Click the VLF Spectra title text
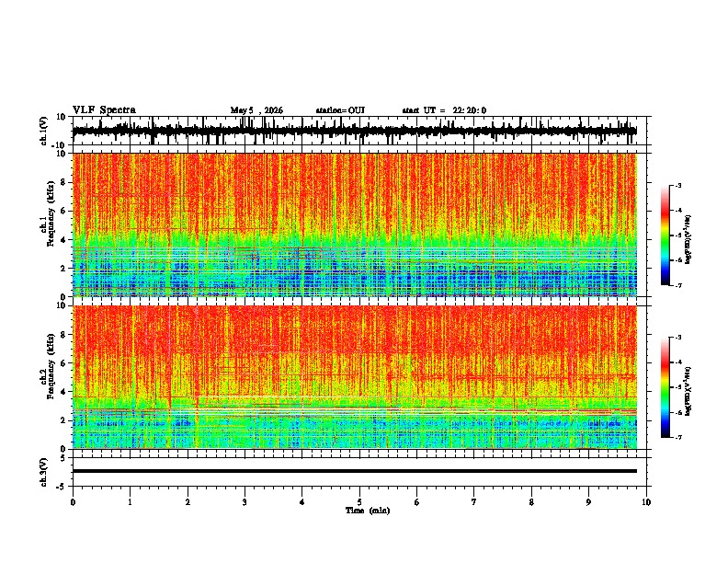This screenshot has height=563, width=728. click(104, 110)
